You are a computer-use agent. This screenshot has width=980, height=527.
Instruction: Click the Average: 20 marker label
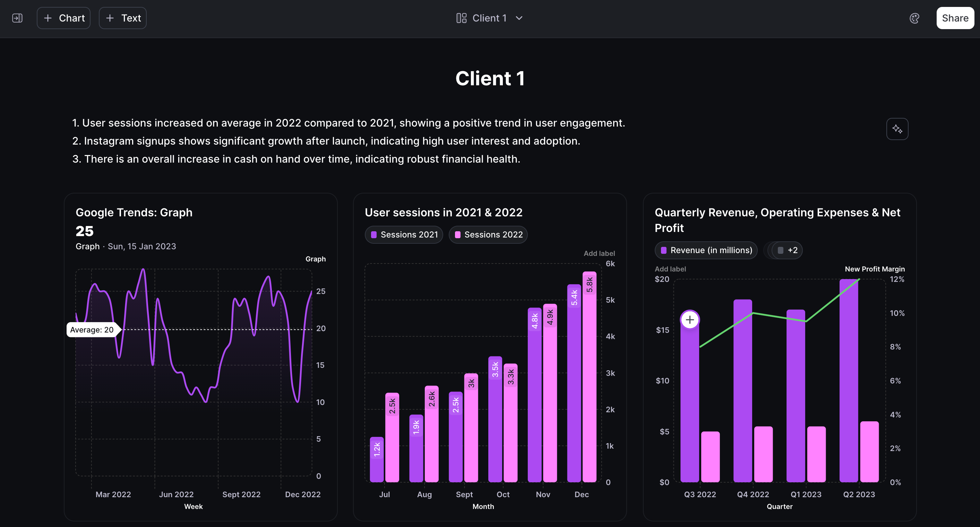click(x=92, y=330)
